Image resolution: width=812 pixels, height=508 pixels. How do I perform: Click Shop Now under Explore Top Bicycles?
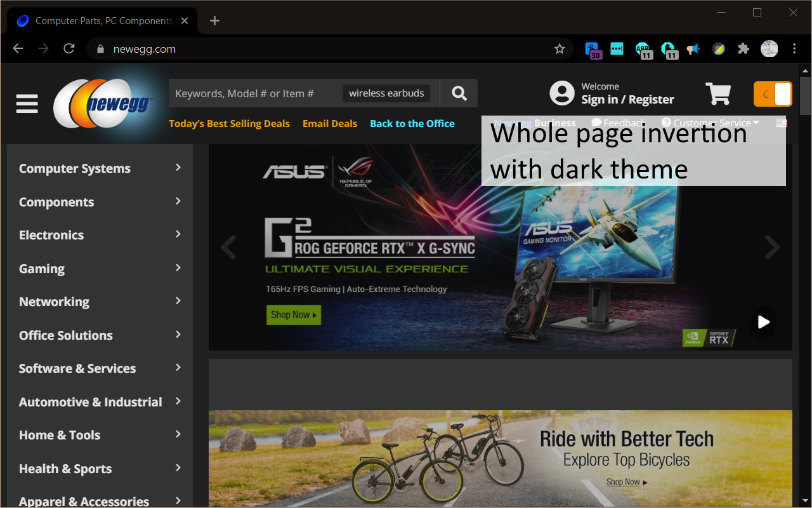627,482
